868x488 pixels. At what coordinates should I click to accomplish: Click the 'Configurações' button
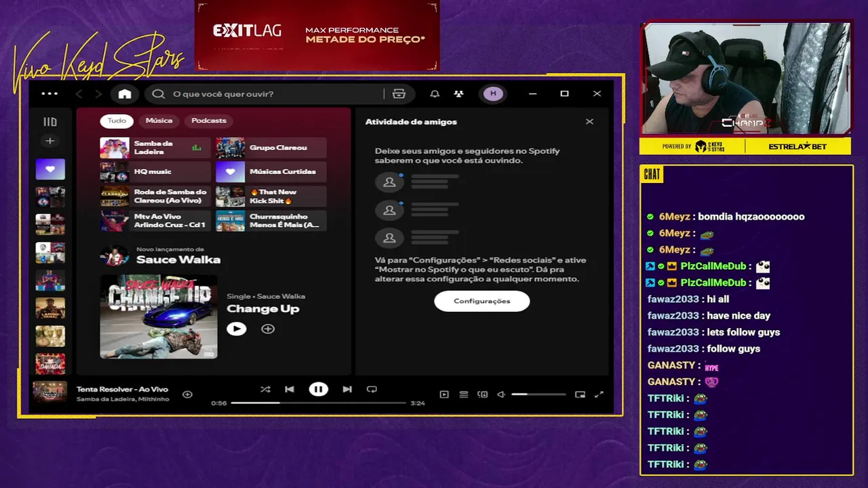[x=481, y=301]
